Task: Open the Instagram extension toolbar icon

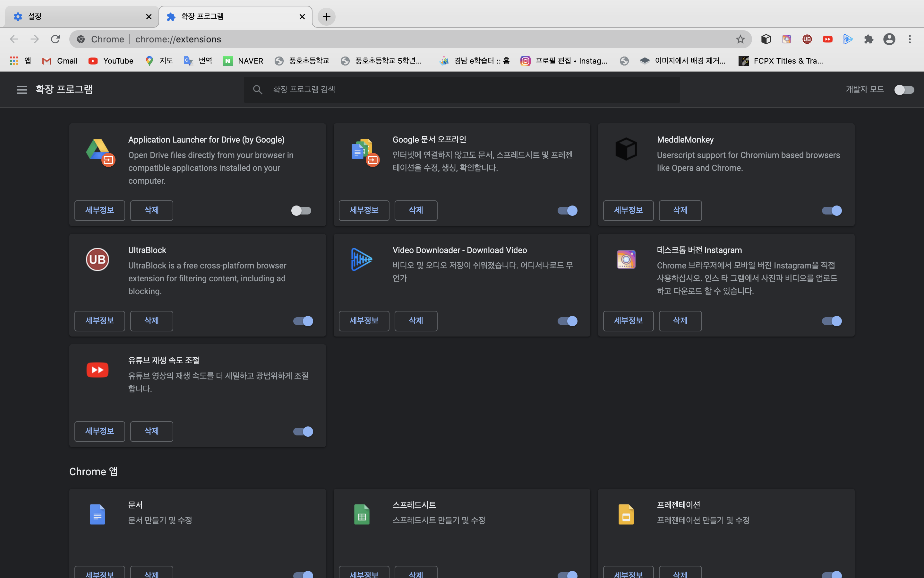Action: tap(787, 39)
